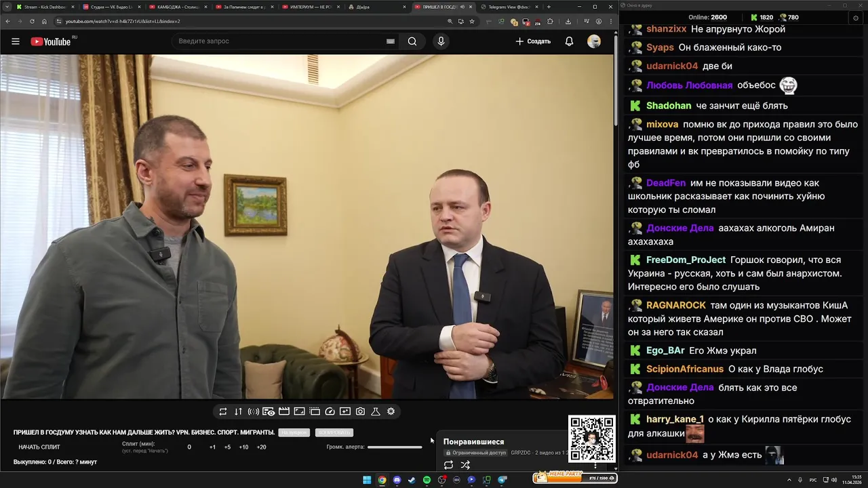Image resolution: width=868 pixels, height=488 pixels.
Task: Open Spotify from the taskbar
Action: click(427, 480)
